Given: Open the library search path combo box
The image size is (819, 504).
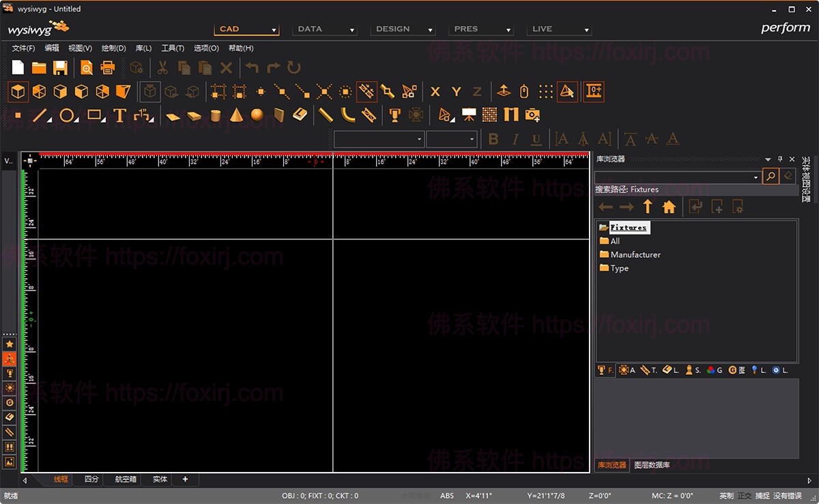Looking at the screenshot, I should click(756, 177).
